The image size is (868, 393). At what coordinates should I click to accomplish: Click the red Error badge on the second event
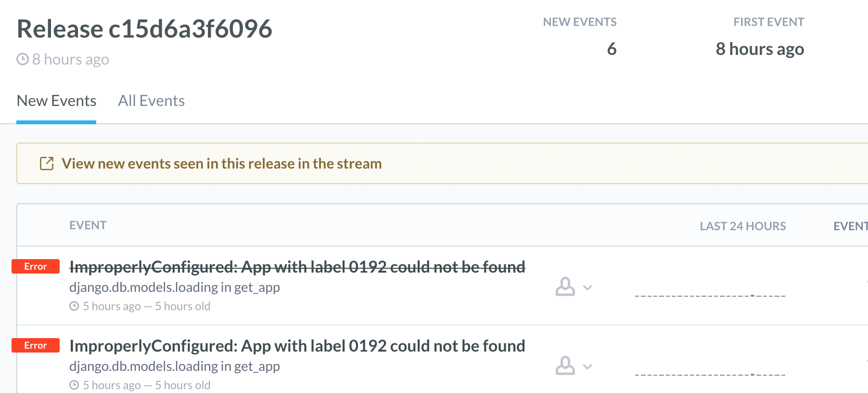point(36,345)
